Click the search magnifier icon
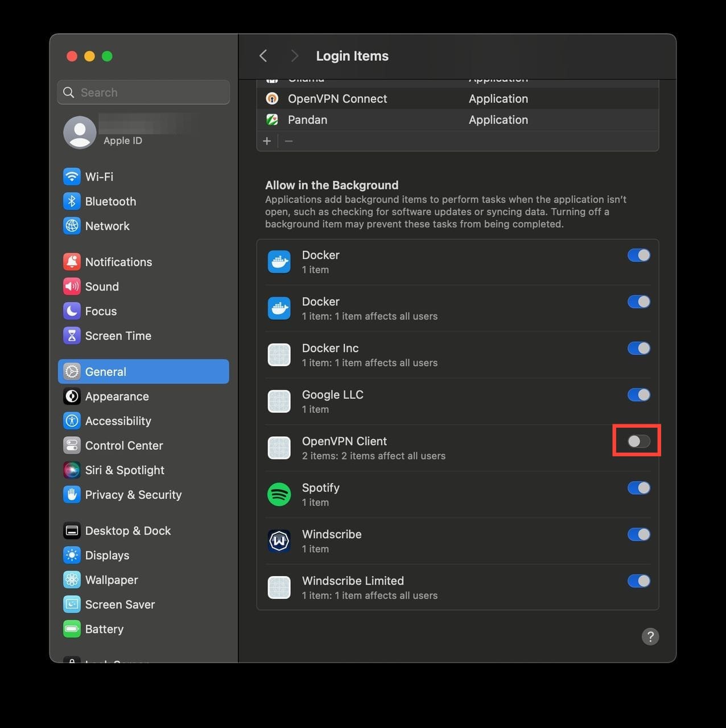 (69, 92)
